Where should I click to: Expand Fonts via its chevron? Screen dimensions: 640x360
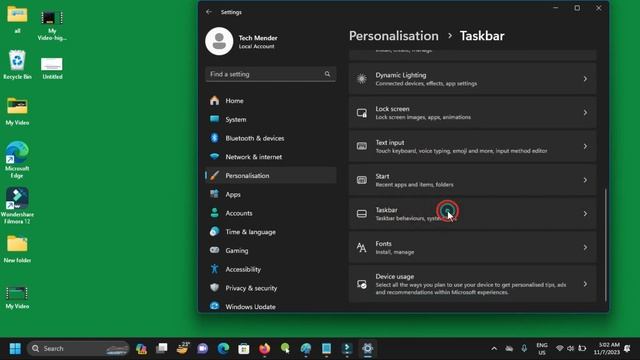[x=585, y=247]
